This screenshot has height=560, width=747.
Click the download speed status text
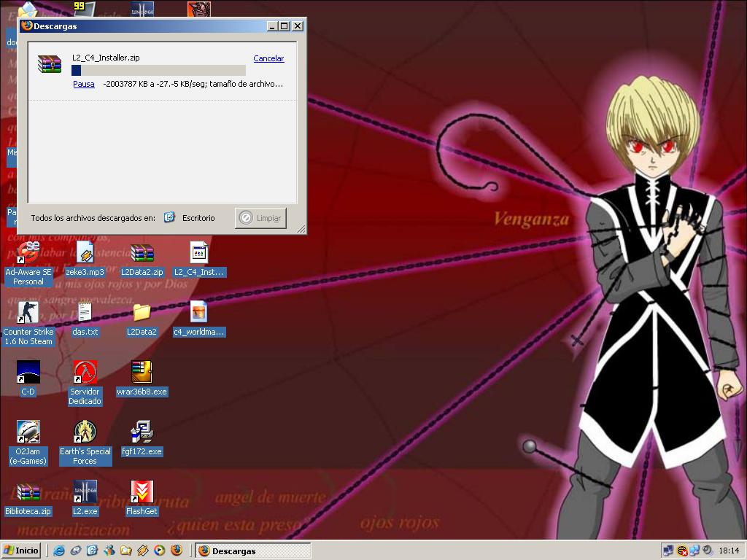pyautogui.click(x=193, y=84)
